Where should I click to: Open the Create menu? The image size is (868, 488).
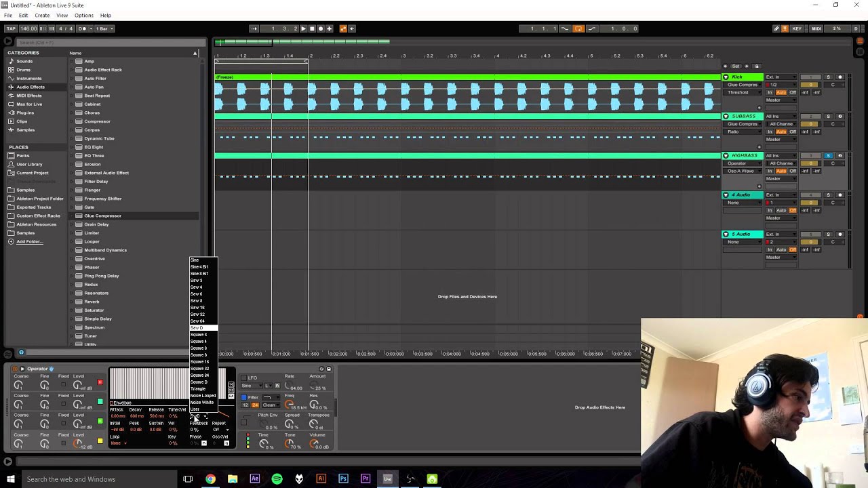click(42, 15)
